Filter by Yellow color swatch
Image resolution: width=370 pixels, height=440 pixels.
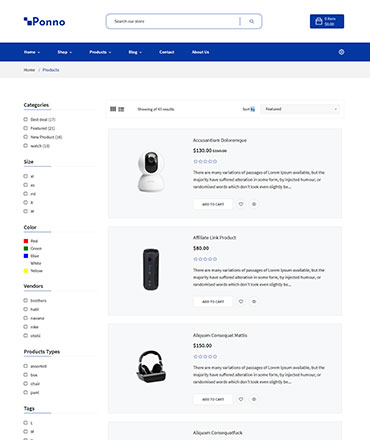pyautogui.click(x=26, y=271)
